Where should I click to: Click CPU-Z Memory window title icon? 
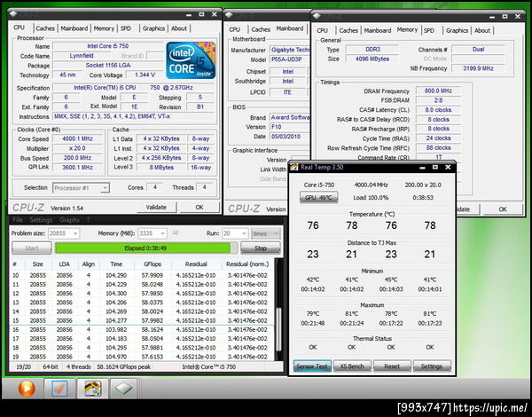(317, 16)
